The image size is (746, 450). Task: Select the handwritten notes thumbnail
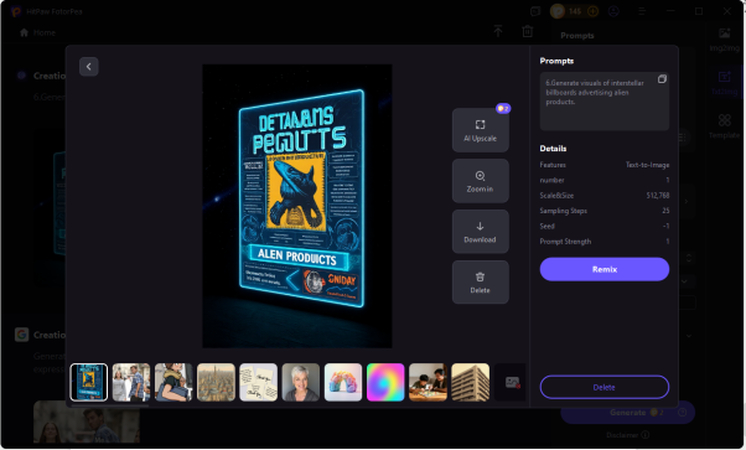tap(258, 382)
